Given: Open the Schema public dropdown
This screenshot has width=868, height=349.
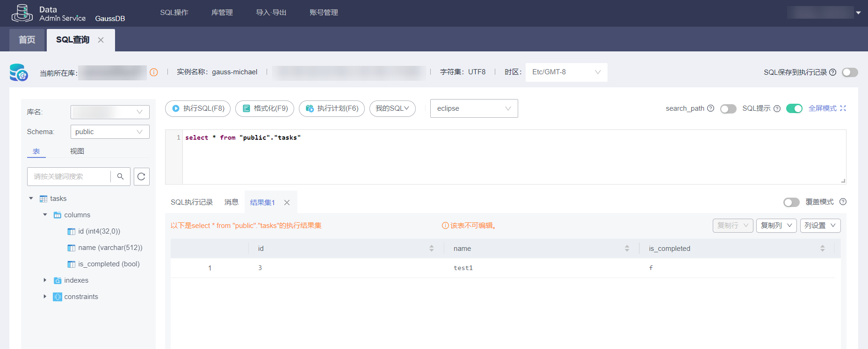Looking at the screenshot, I should coord(110,132).
